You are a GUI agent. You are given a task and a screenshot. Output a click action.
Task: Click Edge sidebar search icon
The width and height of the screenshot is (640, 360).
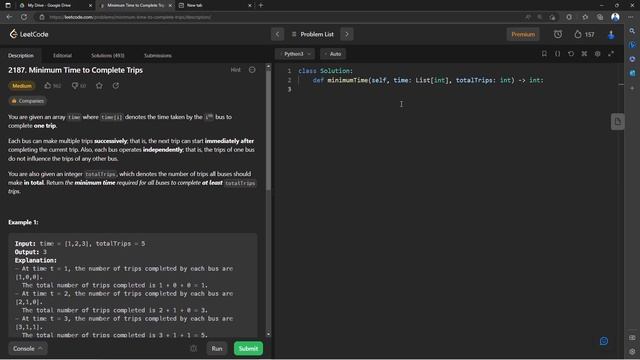[x=632, y=31]
